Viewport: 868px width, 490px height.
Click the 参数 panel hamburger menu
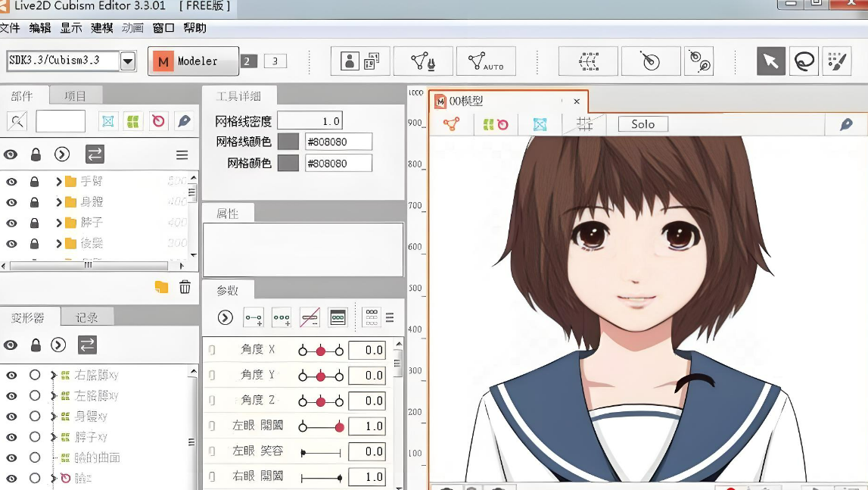(x=390, y=317)
